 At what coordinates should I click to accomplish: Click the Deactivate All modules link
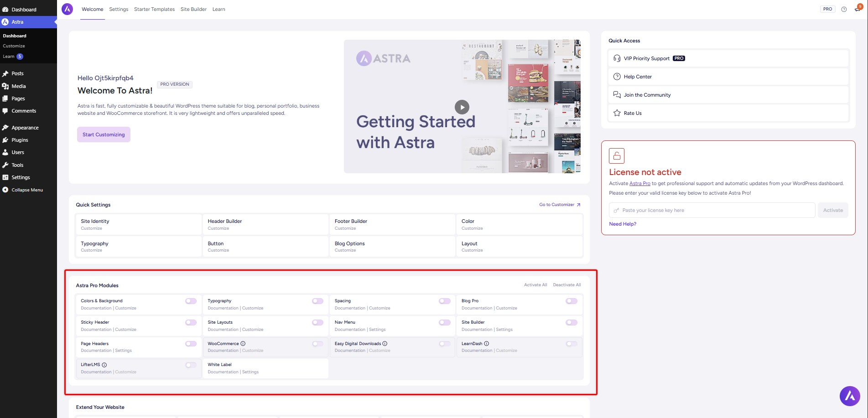567,285
